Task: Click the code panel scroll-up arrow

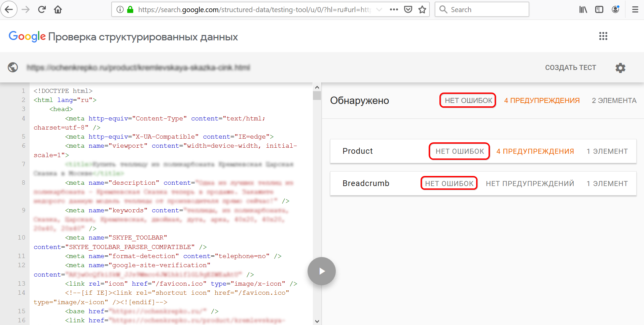Action: point(317,87)
